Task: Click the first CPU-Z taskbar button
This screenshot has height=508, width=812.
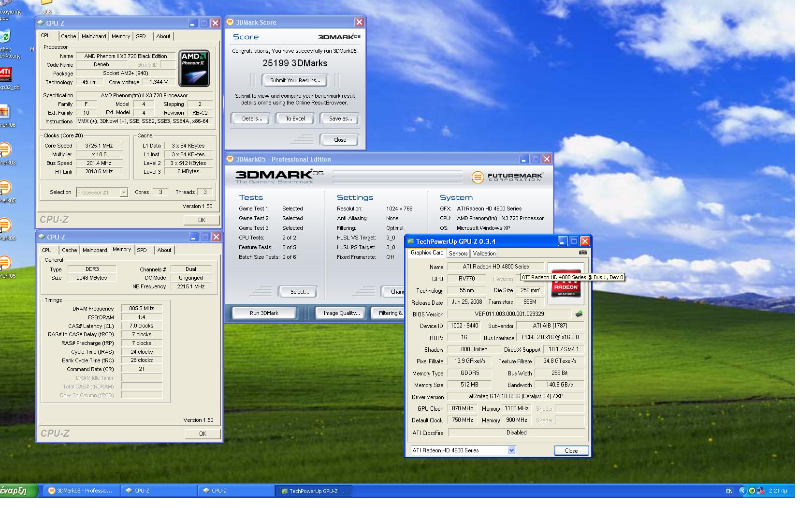Action: click(158, 491)
